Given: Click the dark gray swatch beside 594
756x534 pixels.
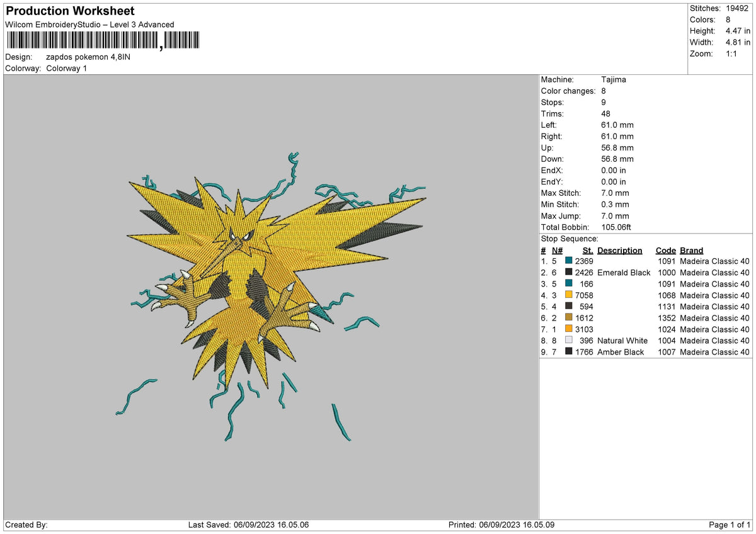Looking at the screenshot, I should click(569, 307).
